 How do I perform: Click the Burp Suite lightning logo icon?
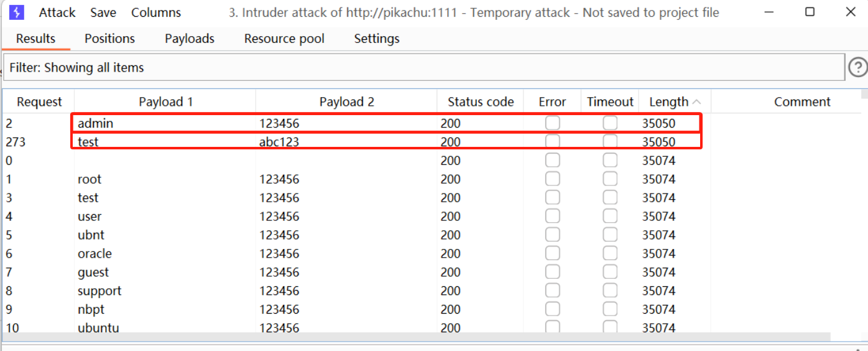pos(17,12)
